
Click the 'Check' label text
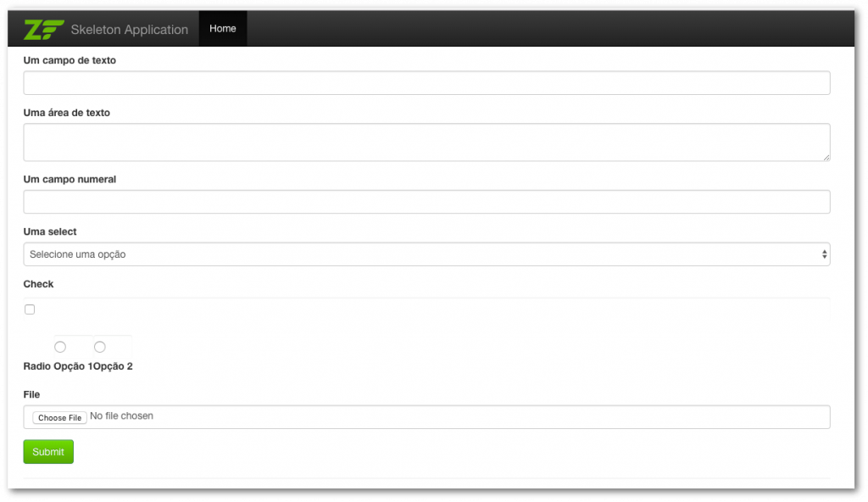pos(38,284)
